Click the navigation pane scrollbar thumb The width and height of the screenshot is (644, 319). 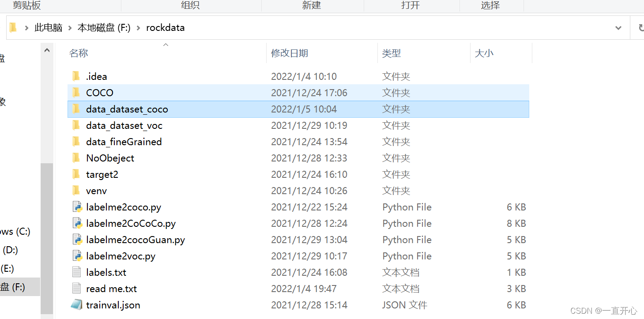tap(47, 238)
